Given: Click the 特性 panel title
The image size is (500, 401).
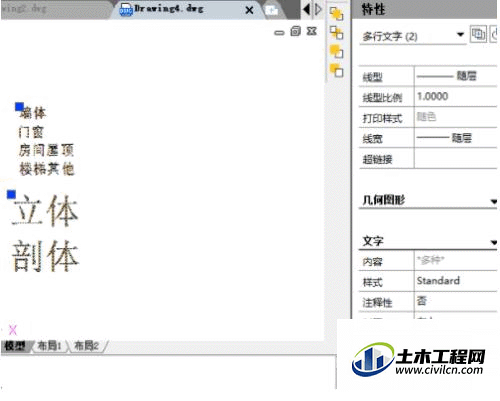Looking at the screenshot, I should tap(373, 9).
